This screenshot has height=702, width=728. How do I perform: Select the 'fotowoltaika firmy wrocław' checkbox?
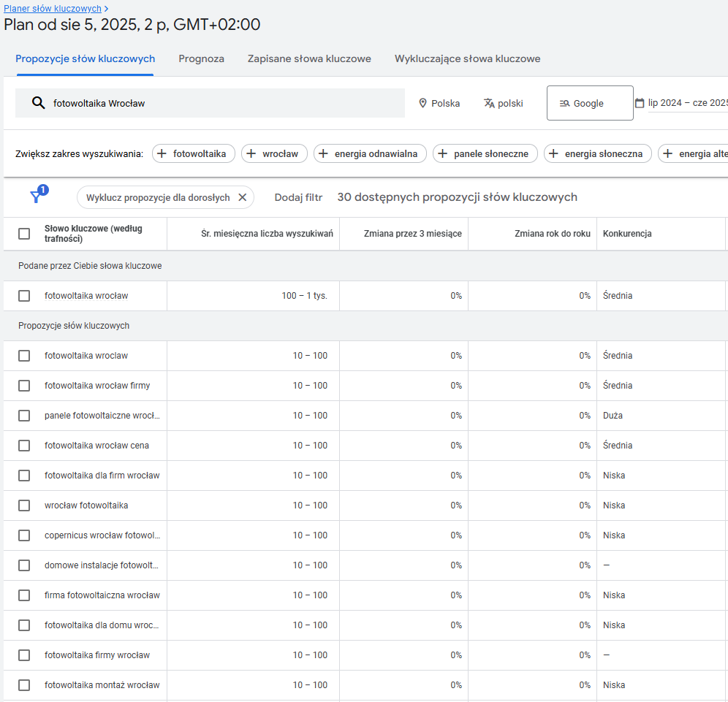pyautogui.click(x=24, y=655)
